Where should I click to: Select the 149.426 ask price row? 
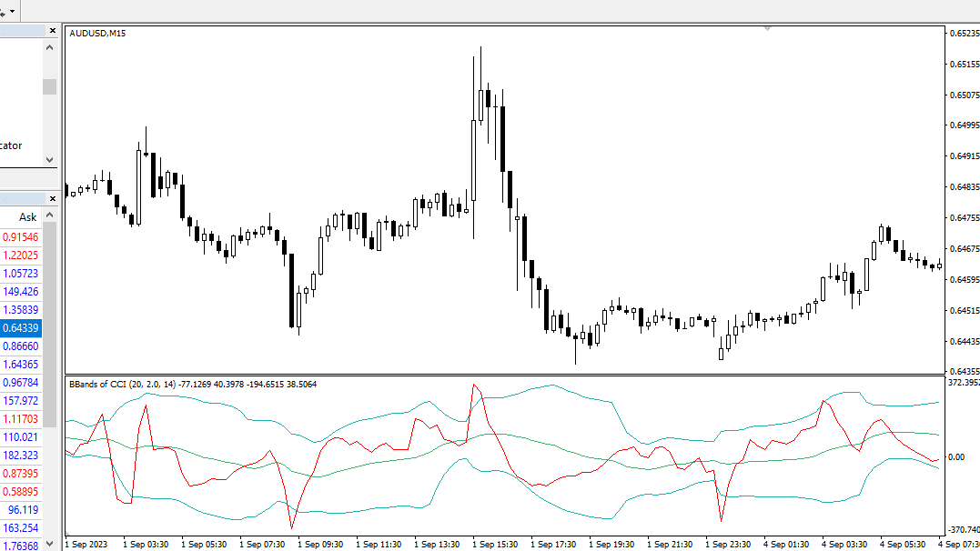pos(21,292)
